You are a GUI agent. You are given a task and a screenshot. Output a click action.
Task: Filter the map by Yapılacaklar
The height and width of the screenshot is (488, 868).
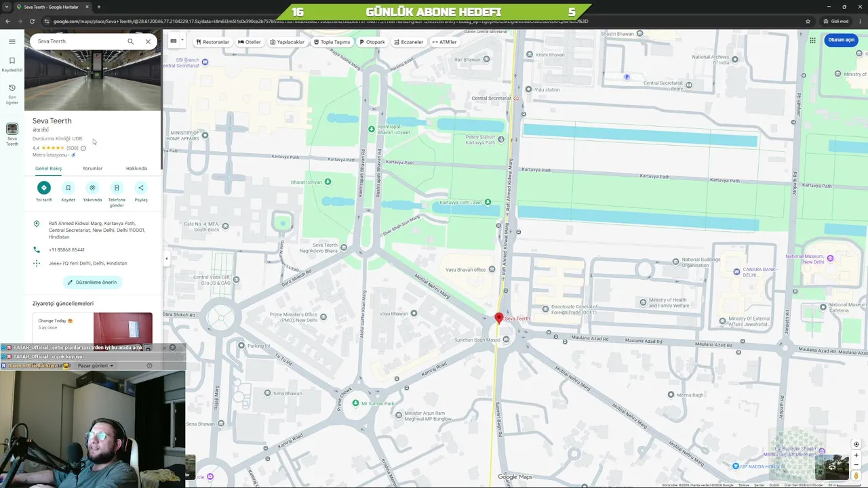pos(288,42)
